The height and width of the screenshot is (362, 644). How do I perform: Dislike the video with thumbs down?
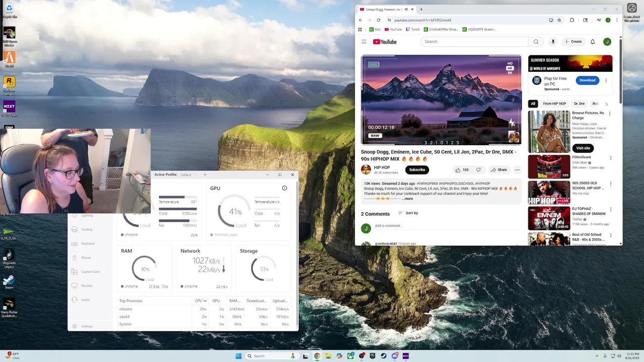coord(478,170)
